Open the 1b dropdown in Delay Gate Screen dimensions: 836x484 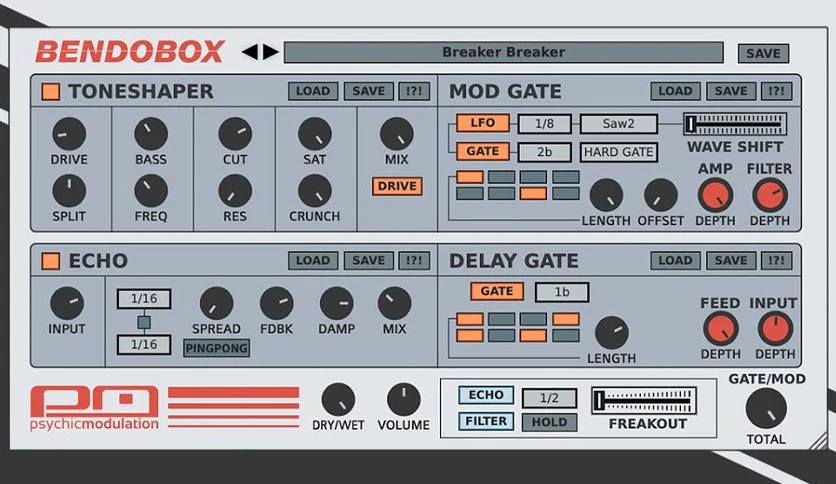562,292
